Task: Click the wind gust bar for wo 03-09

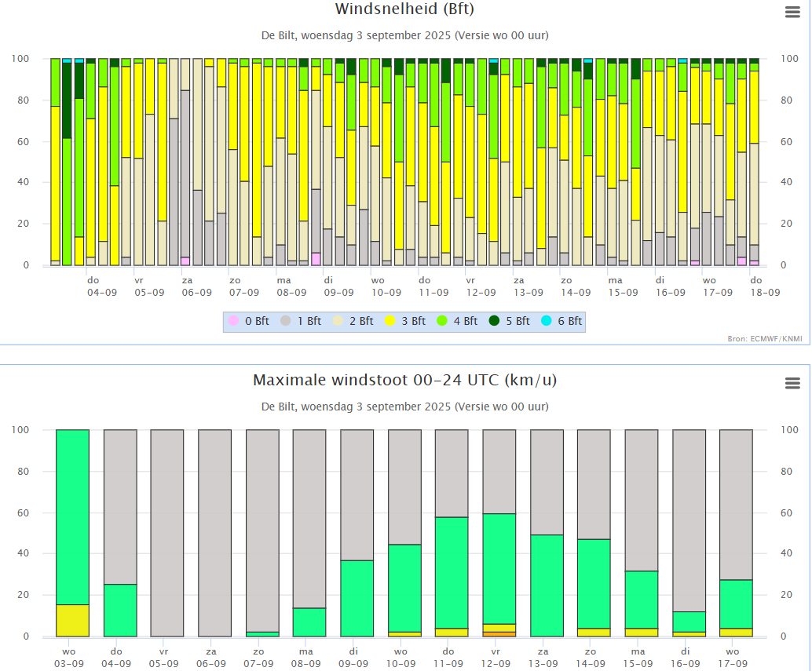Action: tap(72, 533)
